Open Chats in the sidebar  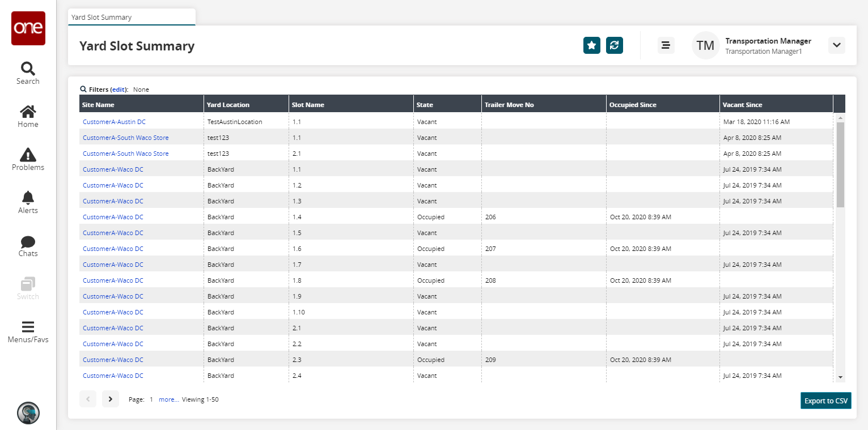point(28,246)
